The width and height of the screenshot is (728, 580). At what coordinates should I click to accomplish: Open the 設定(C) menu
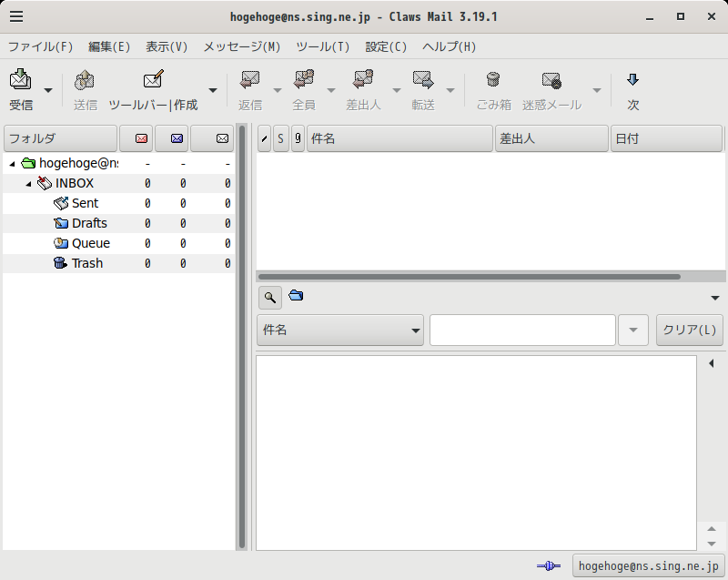coord(386,47)
